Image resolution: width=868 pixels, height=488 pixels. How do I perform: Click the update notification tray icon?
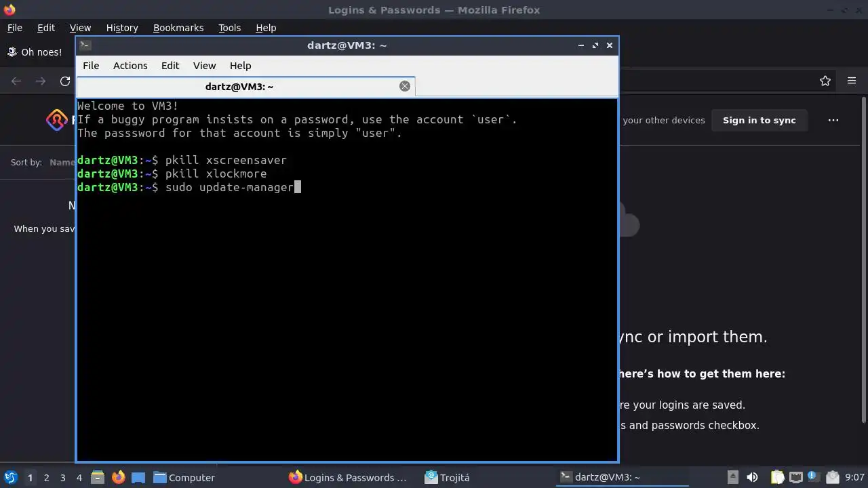click(x=814, y=477)
